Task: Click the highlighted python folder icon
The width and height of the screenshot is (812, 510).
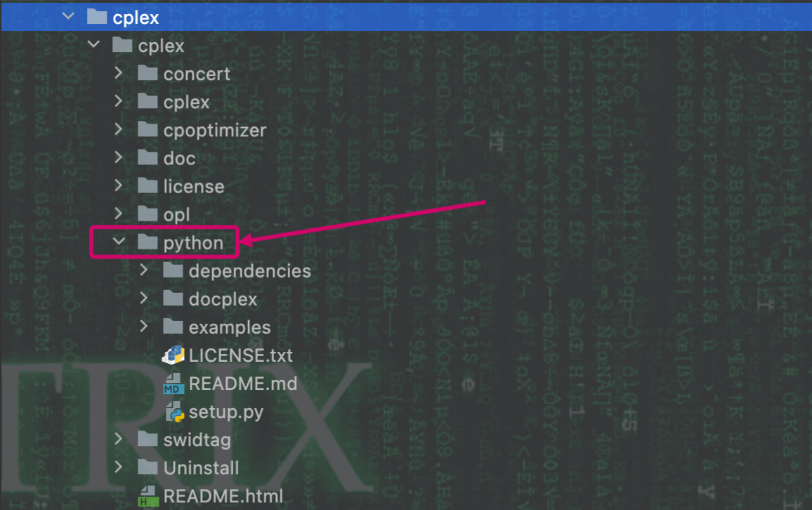Action: (x=148, y=242)
